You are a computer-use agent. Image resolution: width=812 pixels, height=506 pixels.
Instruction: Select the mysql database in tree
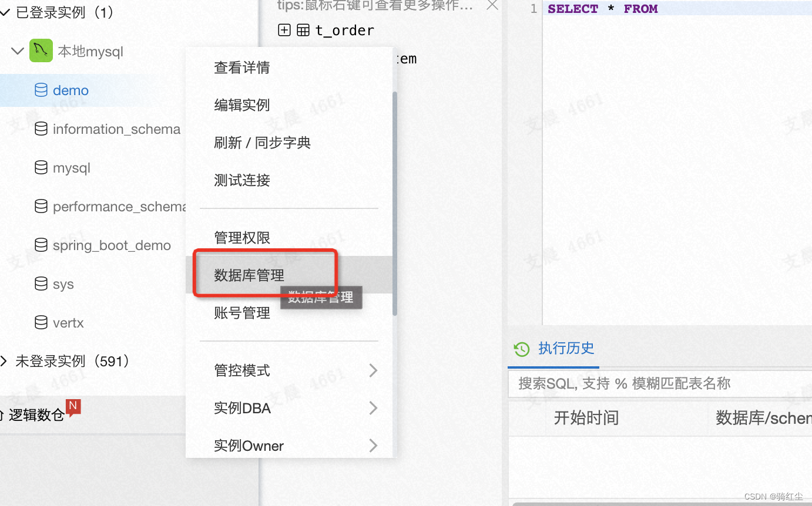pyautogui.click(x=72, y=168)
